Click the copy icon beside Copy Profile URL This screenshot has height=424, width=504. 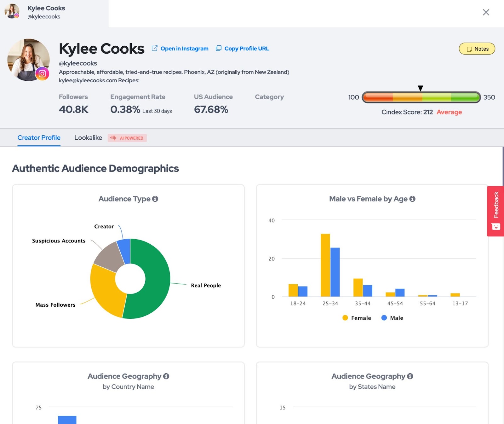pos(219,48)
